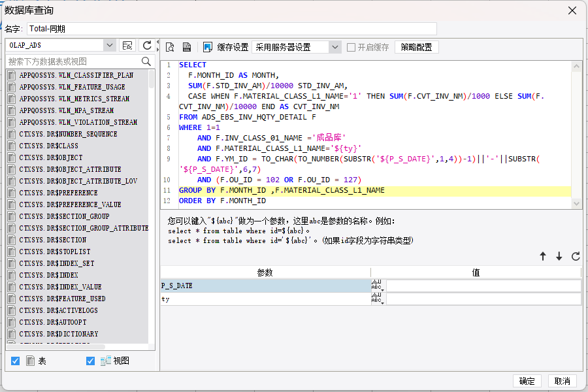
Task: Click the SQL document icon in toolbar
Action: 186,47
